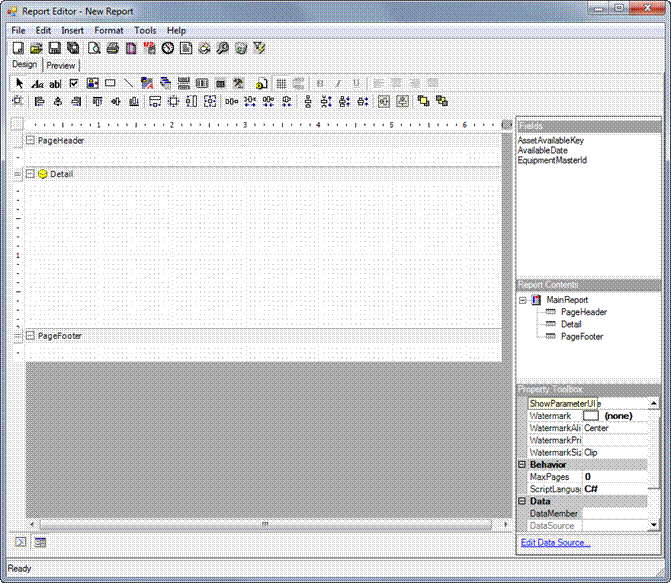Image resolution: width=671 pixels, height=583 pixels.
Task: Collapse the MainReport tree node
Action: [523, 300]
